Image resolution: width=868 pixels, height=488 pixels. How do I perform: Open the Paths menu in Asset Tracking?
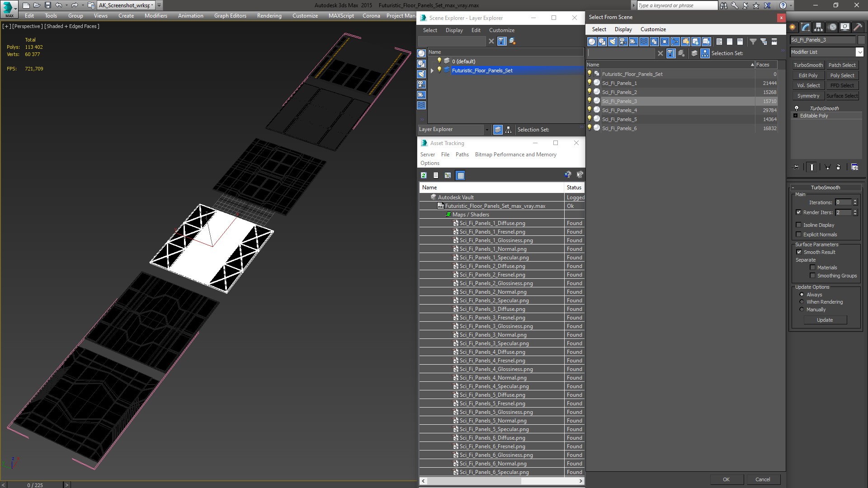click(x=462, y=155)
